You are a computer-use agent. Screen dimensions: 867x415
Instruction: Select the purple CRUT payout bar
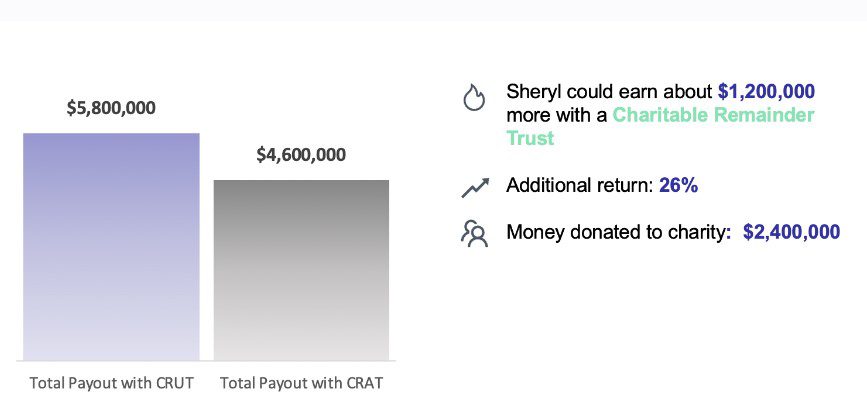tap(111, 247)
